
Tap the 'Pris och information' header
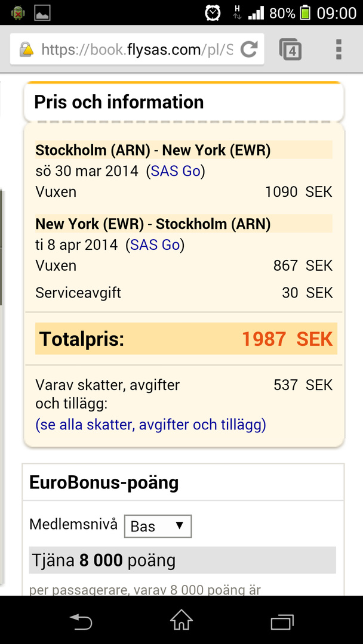(119, 102)
